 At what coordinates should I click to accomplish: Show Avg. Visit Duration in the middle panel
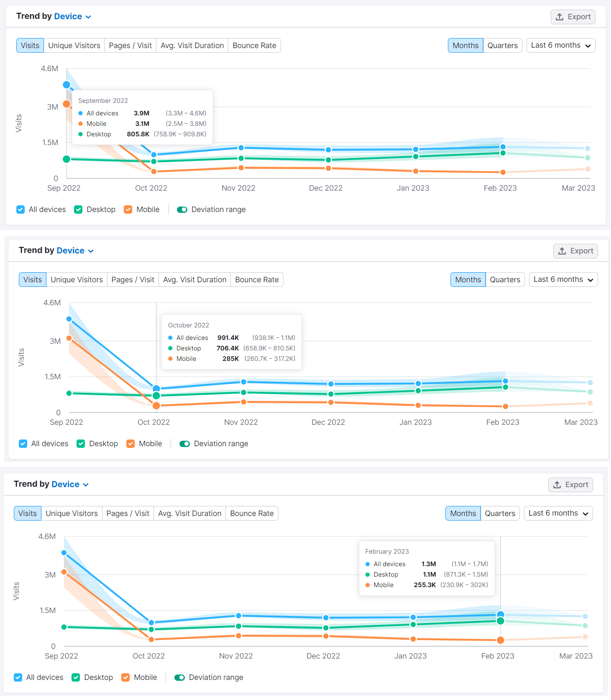[x=195, y=280]
